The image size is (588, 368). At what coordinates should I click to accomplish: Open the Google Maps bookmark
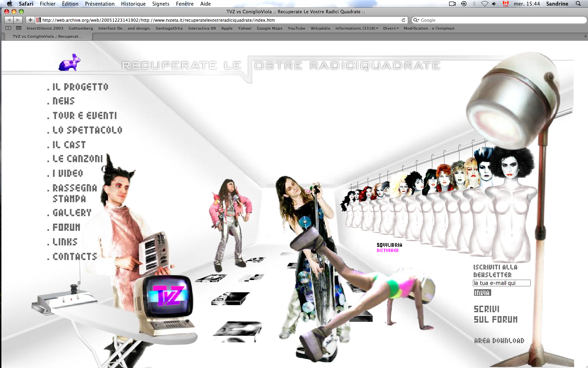(x=269, y=28)
